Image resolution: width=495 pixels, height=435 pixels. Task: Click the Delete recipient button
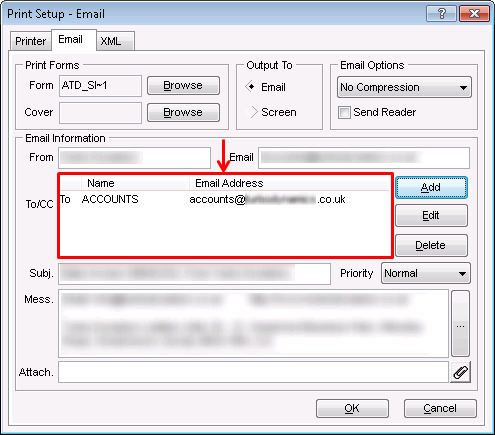point(431,246)
